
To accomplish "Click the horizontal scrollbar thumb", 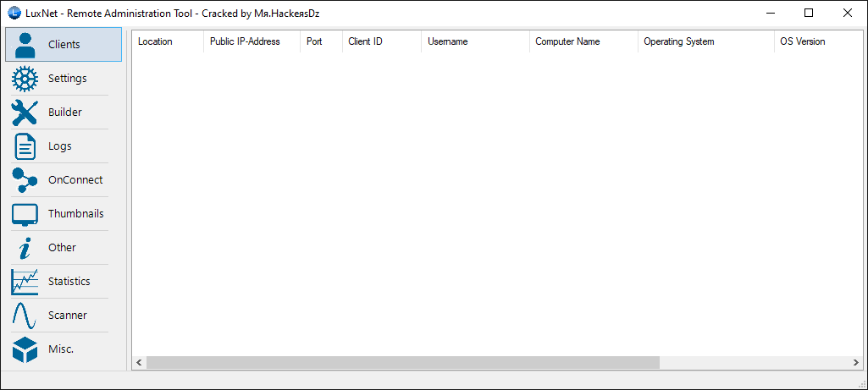I will pyautogui.click(x=402, y=362).
